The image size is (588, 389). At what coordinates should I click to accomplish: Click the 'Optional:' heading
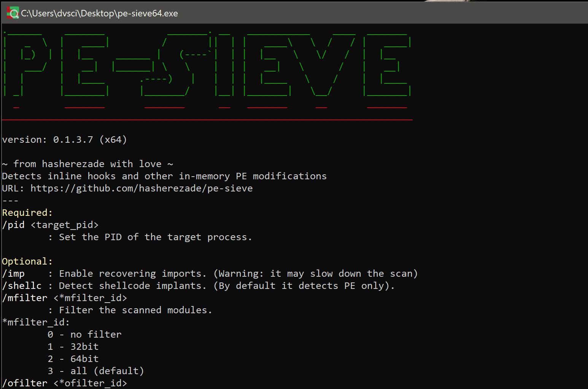[x=27, y=261]
